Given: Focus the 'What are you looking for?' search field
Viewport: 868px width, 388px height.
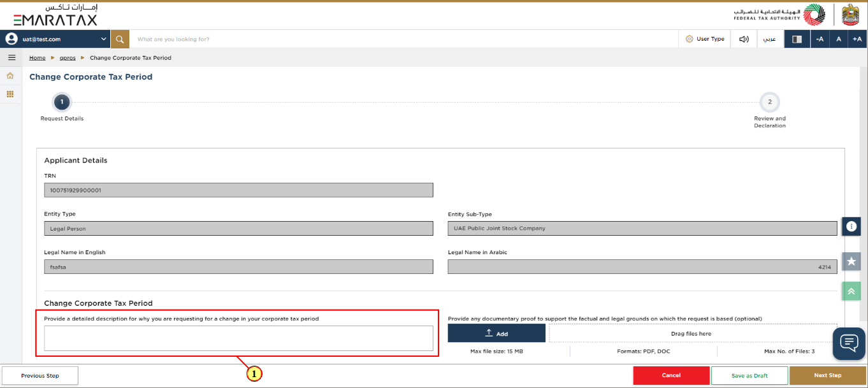Looking at the screenshot, I should pyautogui.click(x=404, y=39).
